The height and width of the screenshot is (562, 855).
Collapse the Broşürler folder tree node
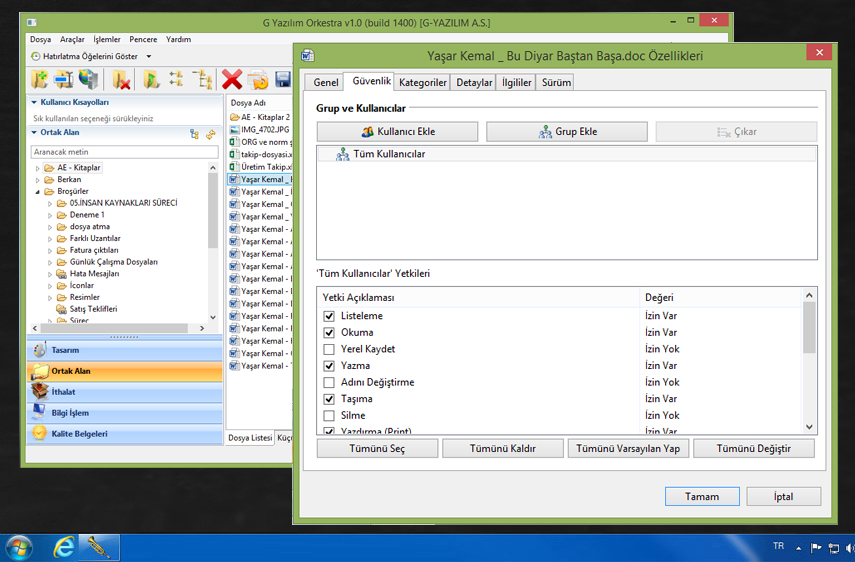coord(37,191)
